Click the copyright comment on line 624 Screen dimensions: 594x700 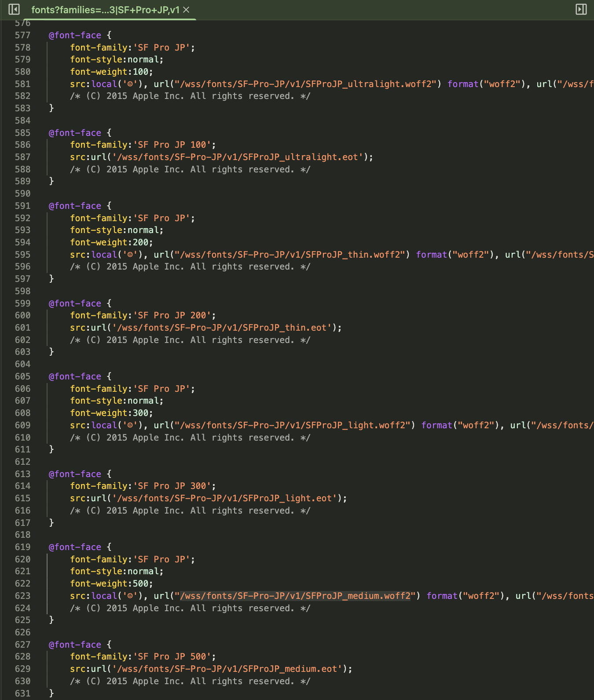coord(190,608)
